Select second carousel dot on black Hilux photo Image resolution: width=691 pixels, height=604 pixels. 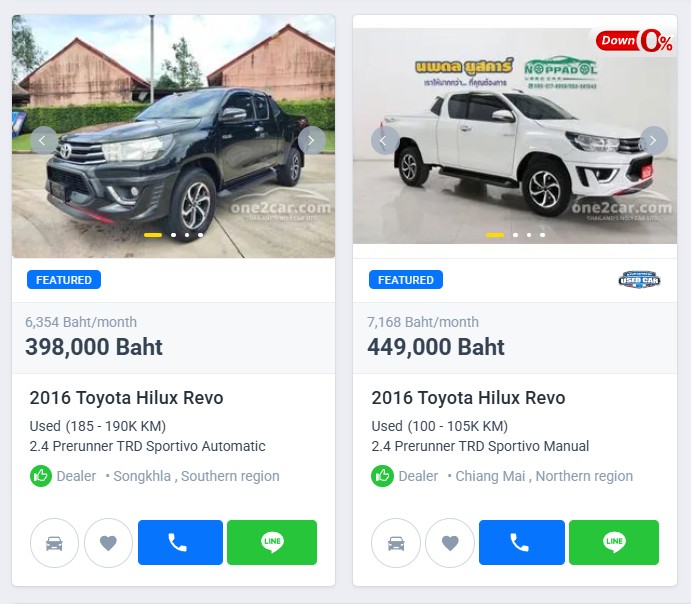click(x=174, y=235)
